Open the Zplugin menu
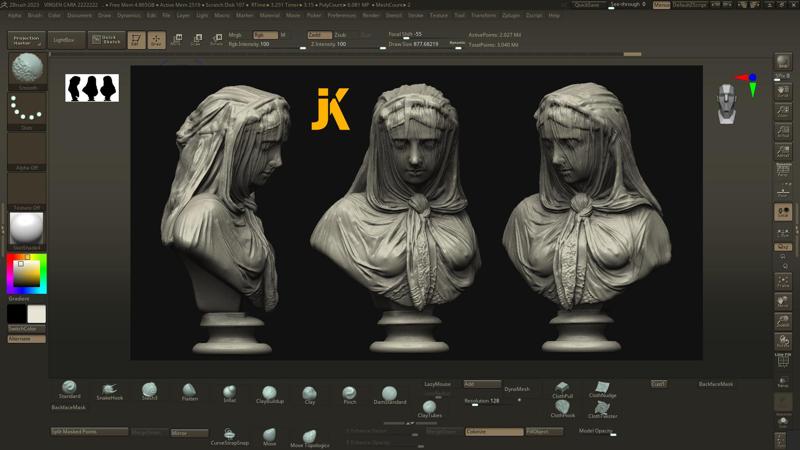Viewport: 800px width, 450px height. (x=511, y=15)
